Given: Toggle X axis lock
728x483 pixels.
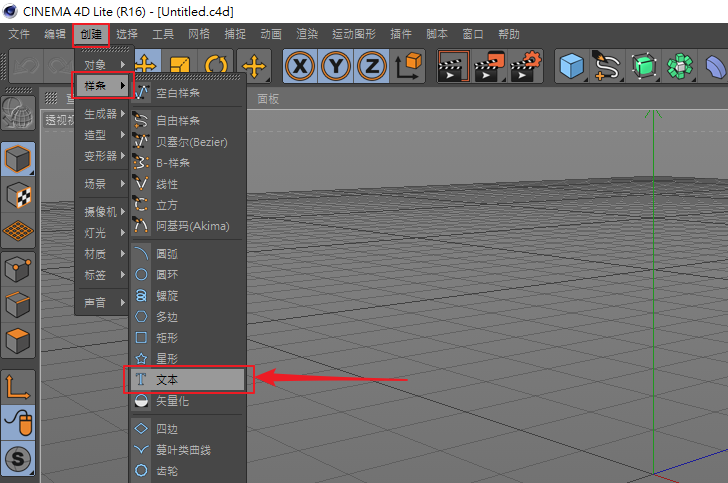Looking at the screenshot, I should (x=300, y=66).
